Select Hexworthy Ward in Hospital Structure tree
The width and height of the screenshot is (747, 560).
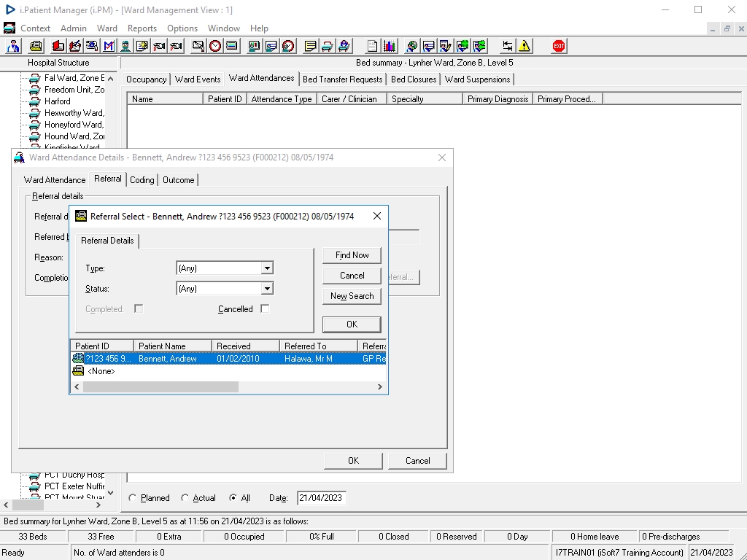[x=74, y=113]
